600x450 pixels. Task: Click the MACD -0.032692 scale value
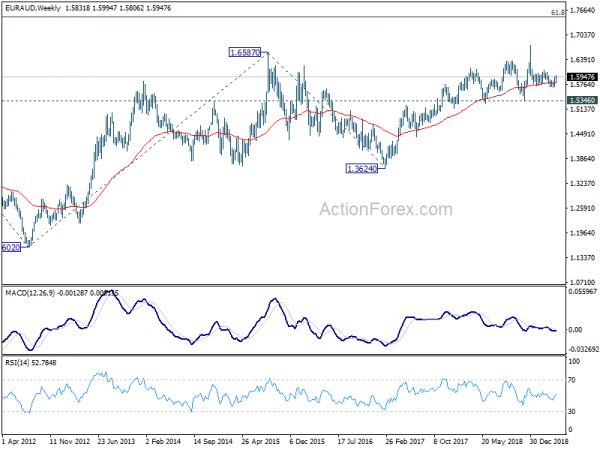click(583, 349)
